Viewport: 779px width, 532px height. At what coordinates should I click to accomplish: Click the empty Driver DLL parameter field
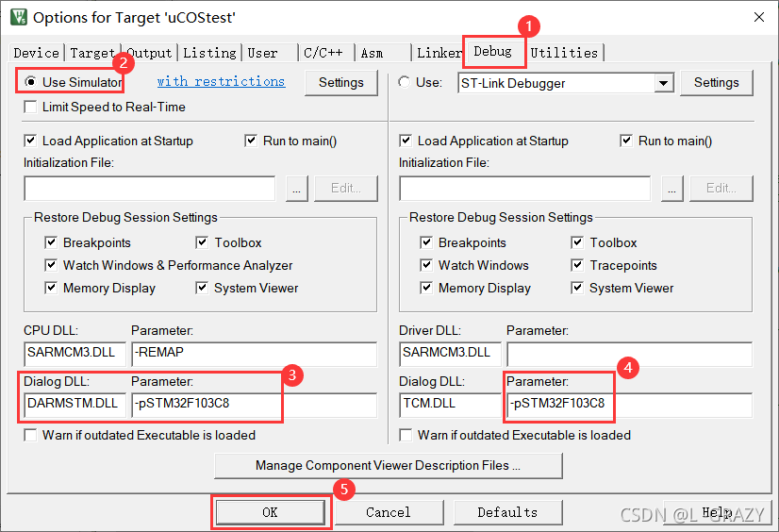629,353
